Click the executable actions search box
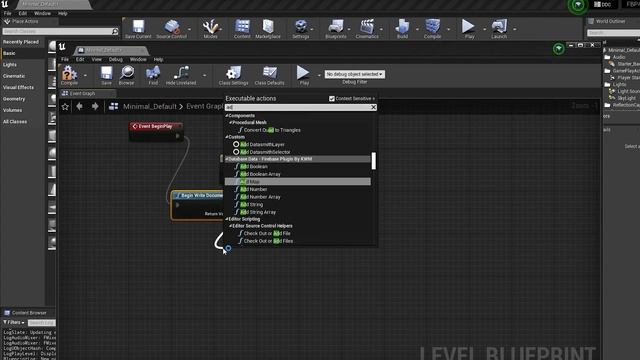 [298, 107]
